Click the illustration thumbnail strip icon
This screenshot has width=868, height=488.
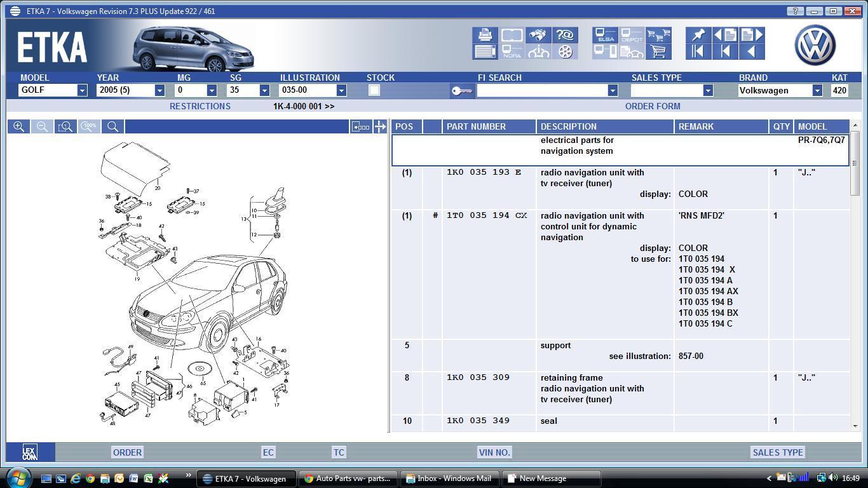point(361,126)
